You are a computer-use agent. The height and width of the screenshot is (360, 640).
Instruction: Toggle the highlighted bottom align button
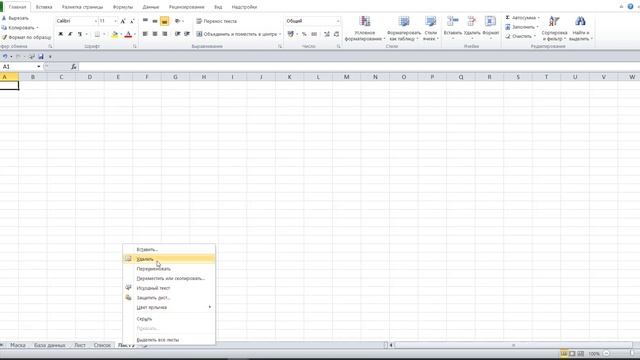coord(164,21)
